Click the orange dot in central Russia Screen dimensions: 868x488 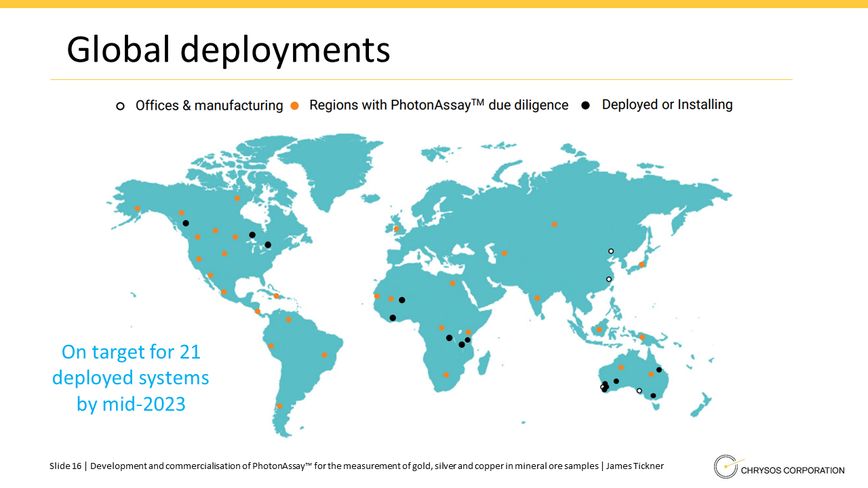tap(554, 224)
